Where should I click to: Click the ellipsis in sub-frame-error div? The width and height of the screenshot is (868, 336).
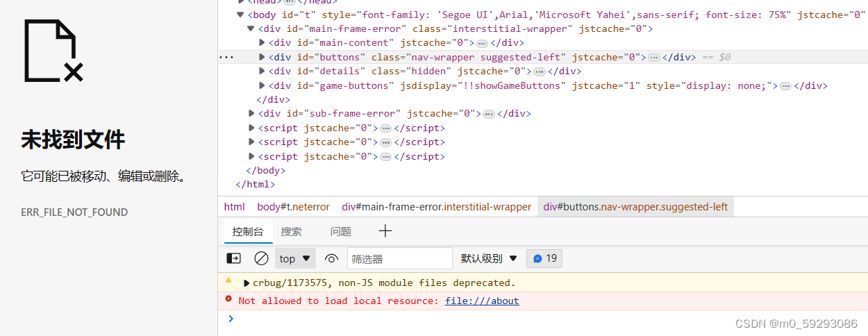point(489,114)
